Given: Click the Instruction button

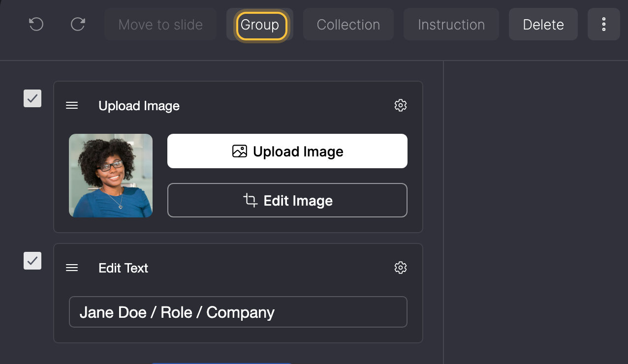Looking at the screenshot, I should (451, 24).
